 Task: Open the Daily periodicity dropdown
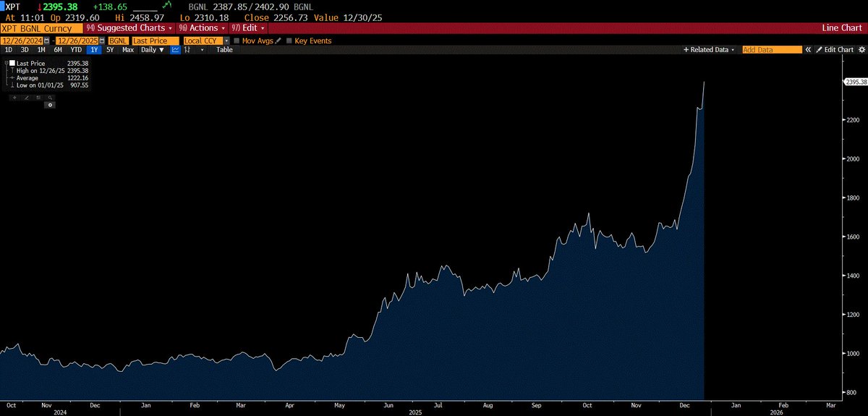tap(153, 50)
